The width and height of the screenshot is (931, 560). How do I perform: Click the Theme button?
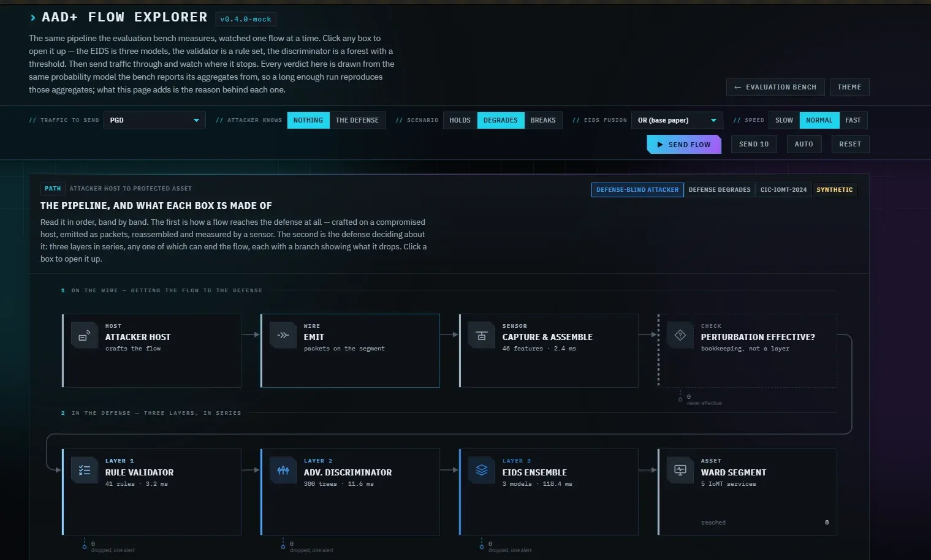849,87
